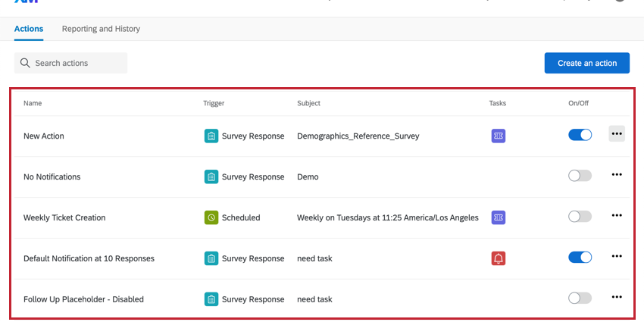Open the Weekly Ticket Creation action name
This screenshot has height=322, width=644.
click(x=64, y=217)
